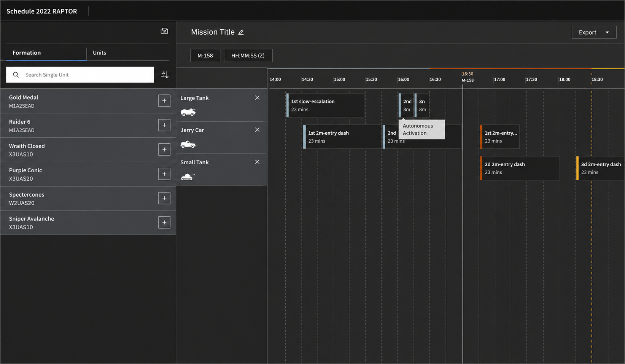Open the Export dropdown
The height and width of the screenshot is (364, 625).
click(594, 32)
